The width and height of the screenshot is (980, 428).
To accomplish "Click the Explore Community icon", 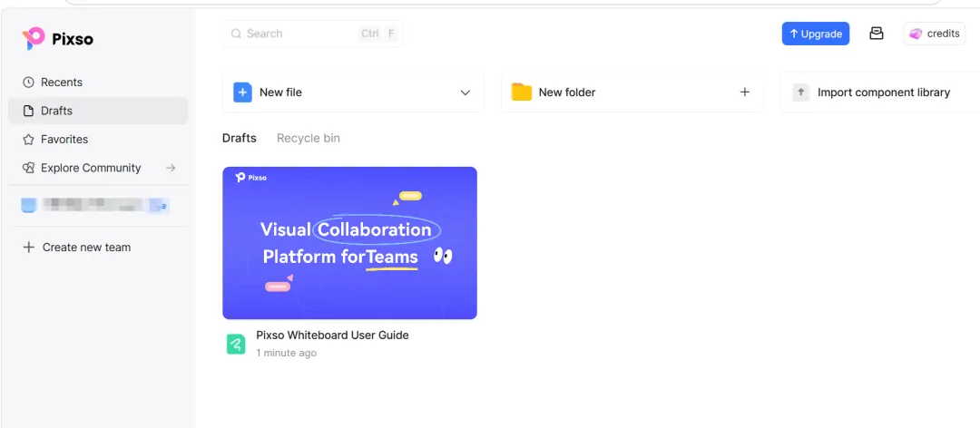I will point(28,168).
